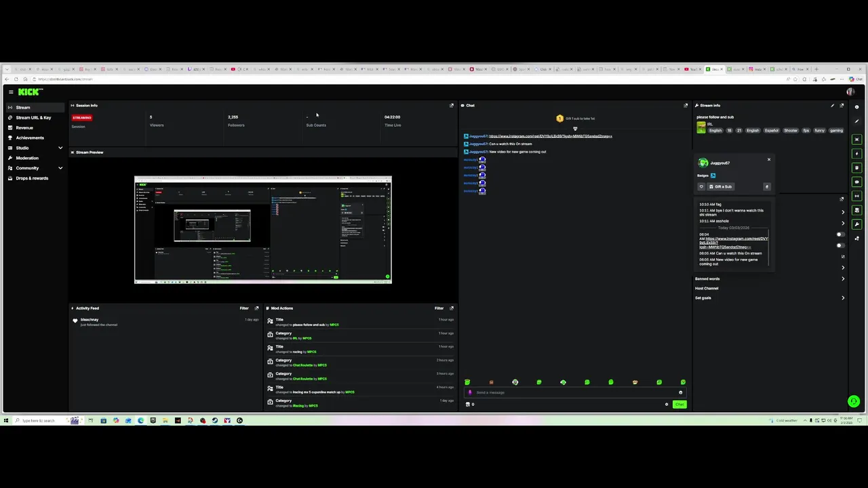Click the stream preview thumbnail
Viewport: 868px width, 488px height.
coord(263,230)
